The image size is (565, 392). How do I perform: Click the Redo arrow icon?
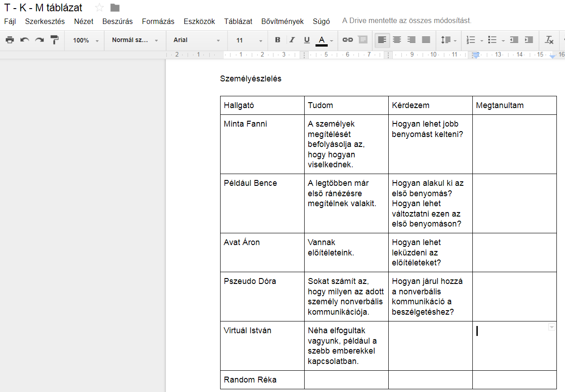[x=40, y=40]
